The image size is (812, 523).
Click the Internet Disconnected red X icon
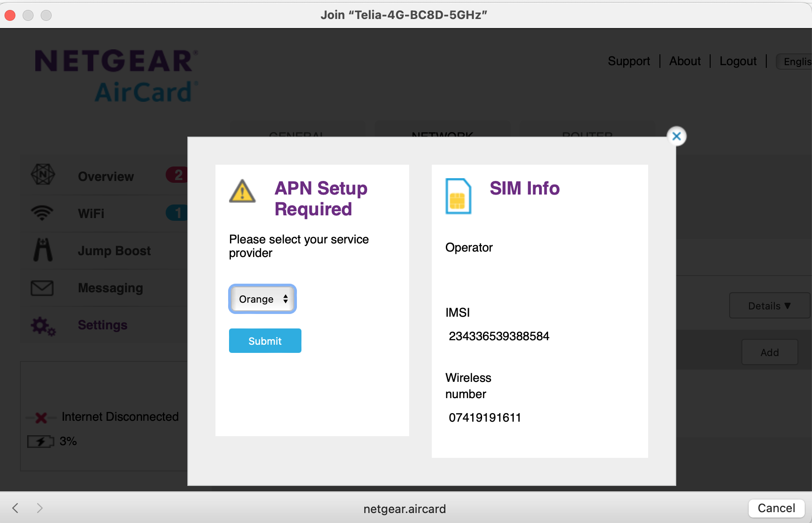[40, 417]
